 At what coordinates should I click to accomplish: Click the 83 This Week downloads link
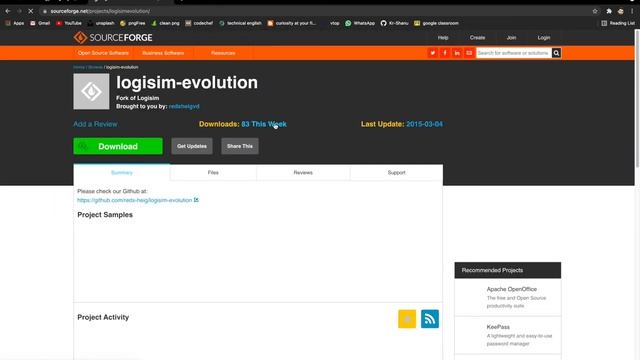(x=264, y=124)
